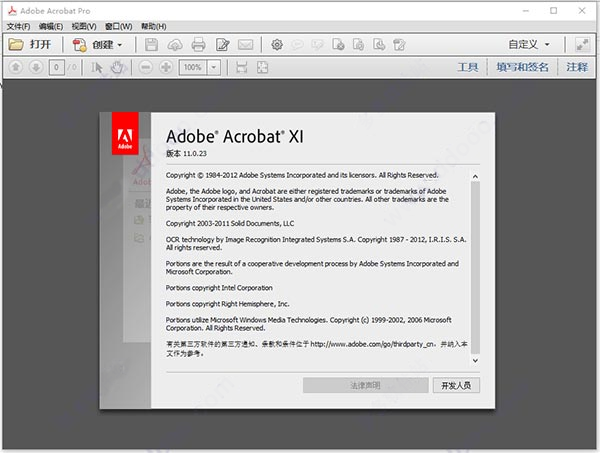Click "Copyright 2003-2011 Solid Documents, LLC" line
Screen dimensions: 600x453
tap(230, 223)
